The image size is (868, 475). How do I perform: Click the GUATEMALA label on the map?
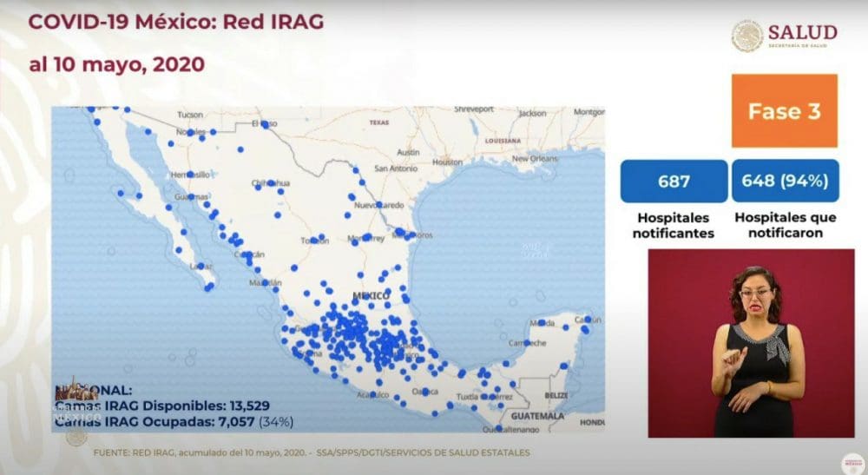tap(537, 416)
